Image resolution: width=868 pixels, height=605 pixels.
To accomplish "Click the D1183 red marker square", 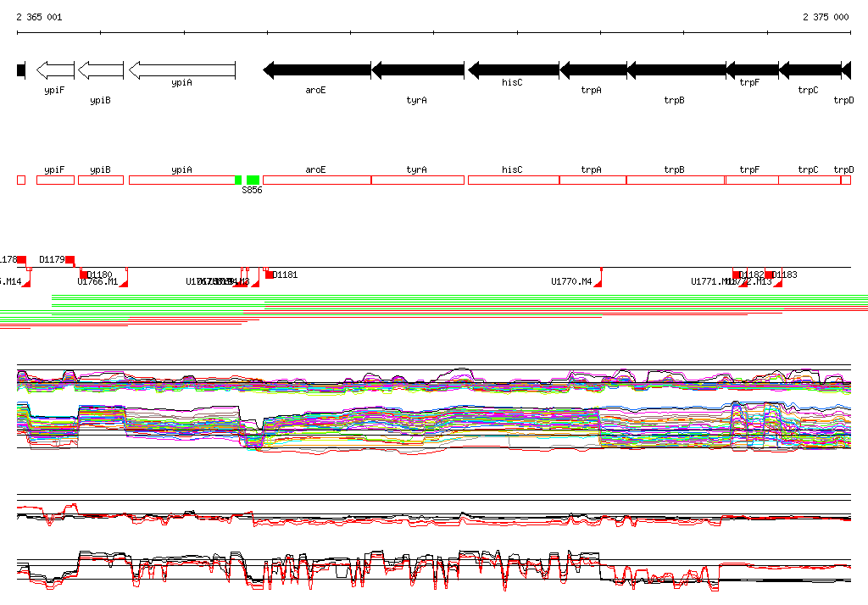I will 769,275.
